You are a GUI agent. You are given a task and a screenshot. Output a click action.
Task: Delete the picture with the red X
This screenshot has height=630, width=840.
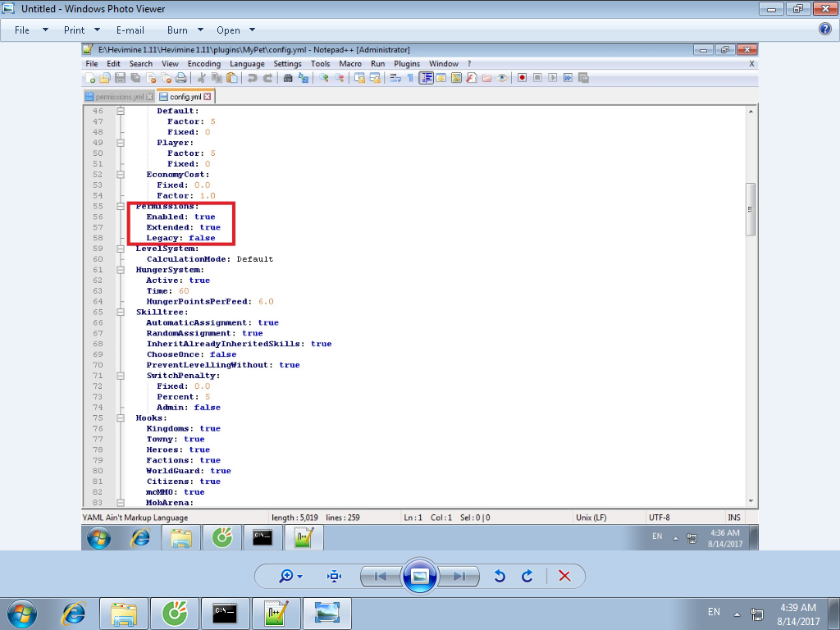pyautogui.click(x=564, y=576)
